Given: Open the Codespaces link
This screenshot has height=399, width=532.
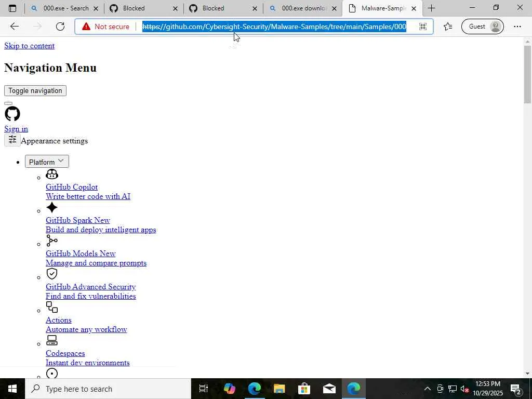Looking at the screenshot, I should pyautogui.click(x=65, y=353).
